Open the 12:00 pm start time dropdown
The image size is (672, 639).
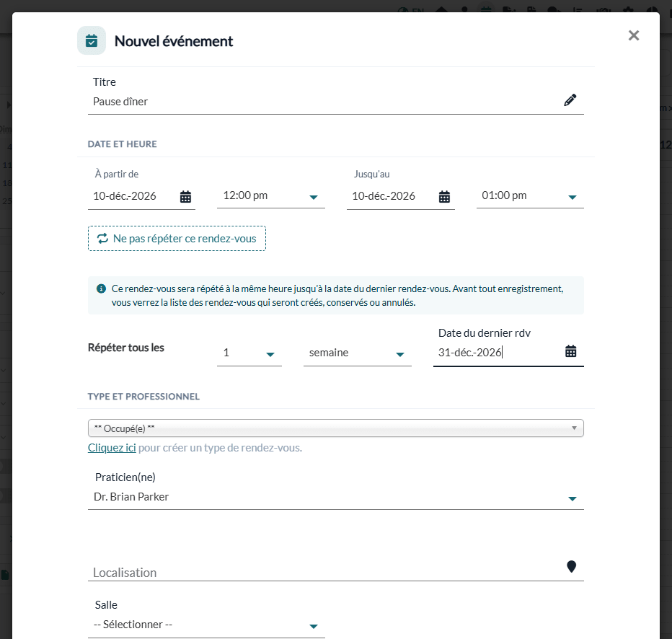[x=271, y=196]
